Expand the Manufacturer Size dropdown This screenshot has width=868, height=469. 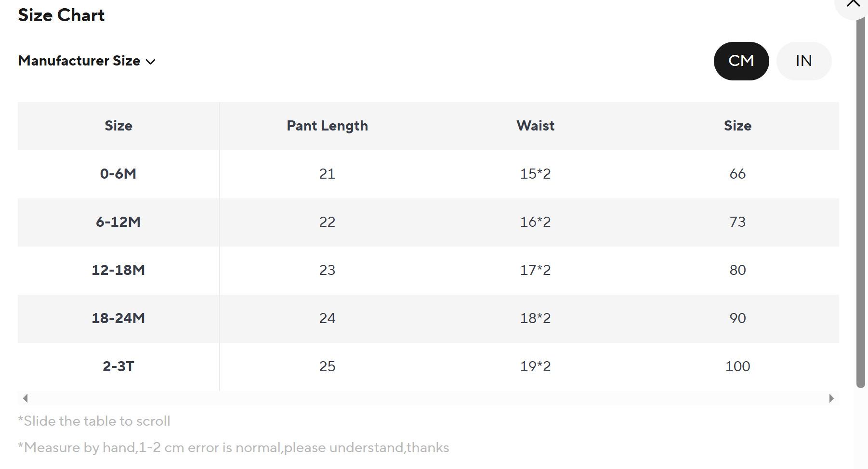coord(87,61)
